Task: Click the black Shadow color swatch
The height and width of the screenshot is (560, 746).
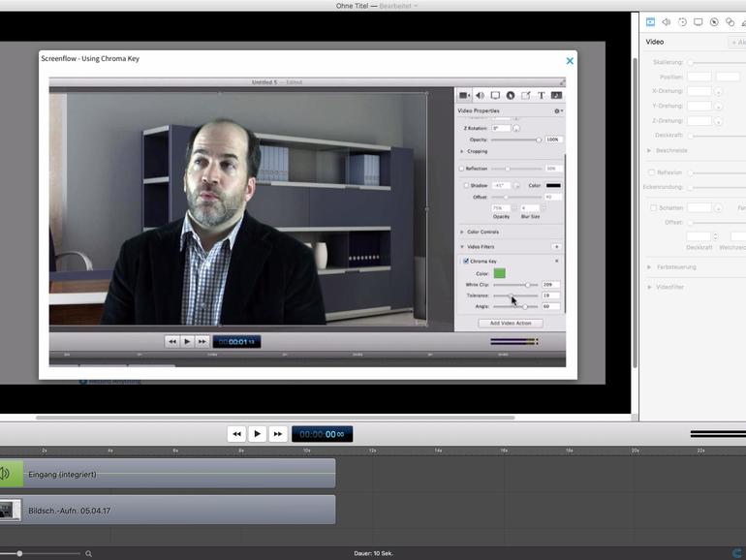Action: [553, 186]
